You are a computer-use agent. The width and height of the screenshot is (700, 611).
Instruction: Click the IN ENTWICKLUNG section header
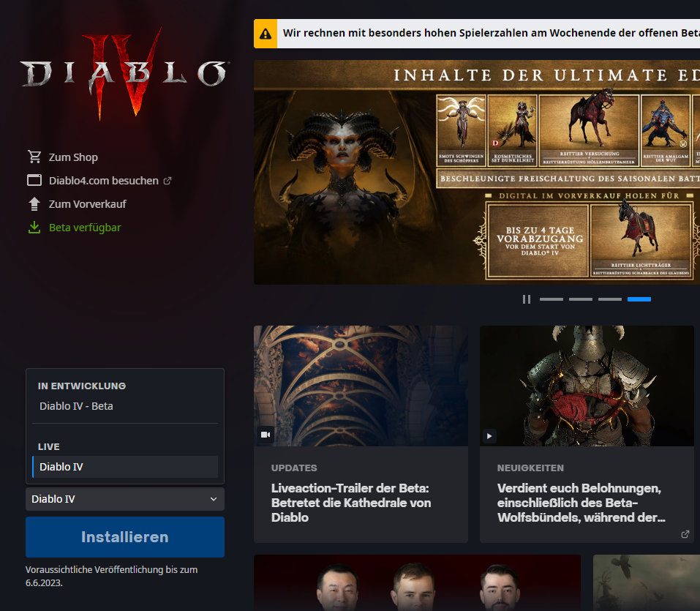(82, 386)
